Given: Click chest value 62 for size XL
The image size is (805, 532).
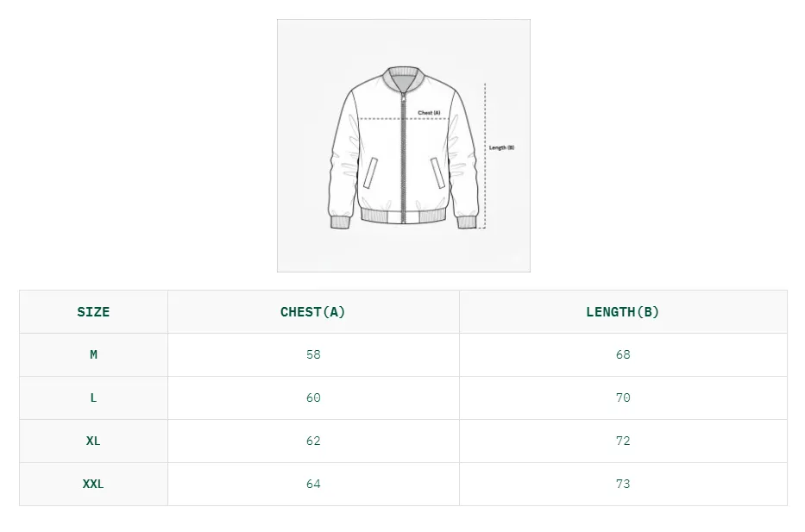Looking at the screenshot, I should click(x=313, y=441).
